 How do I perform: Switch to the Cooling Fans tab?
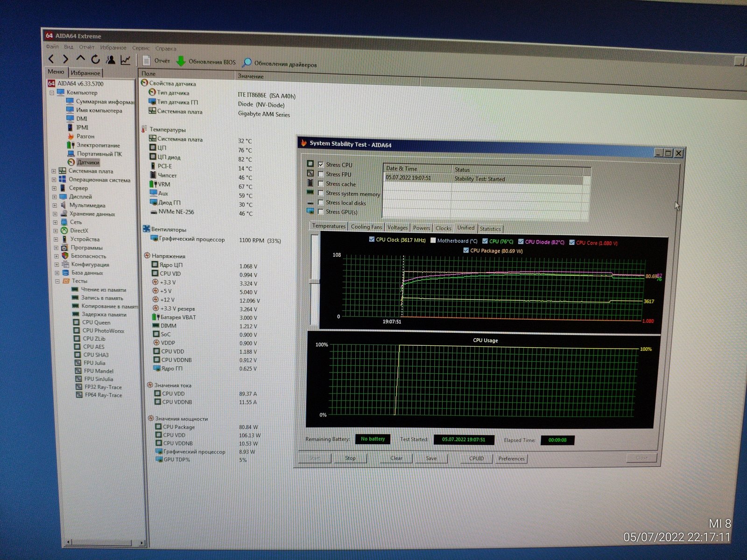[x=366, y=227]
